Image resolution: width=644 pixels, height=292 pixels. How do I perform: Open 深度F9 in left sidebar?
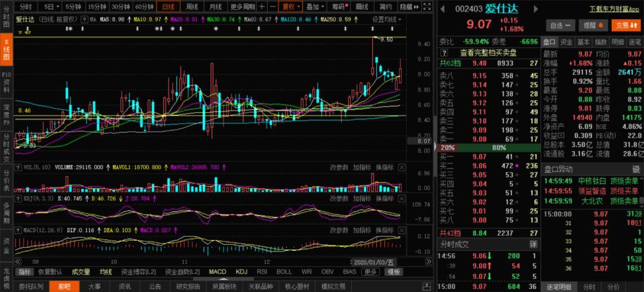pyautogui.click(x=6, y=115)
